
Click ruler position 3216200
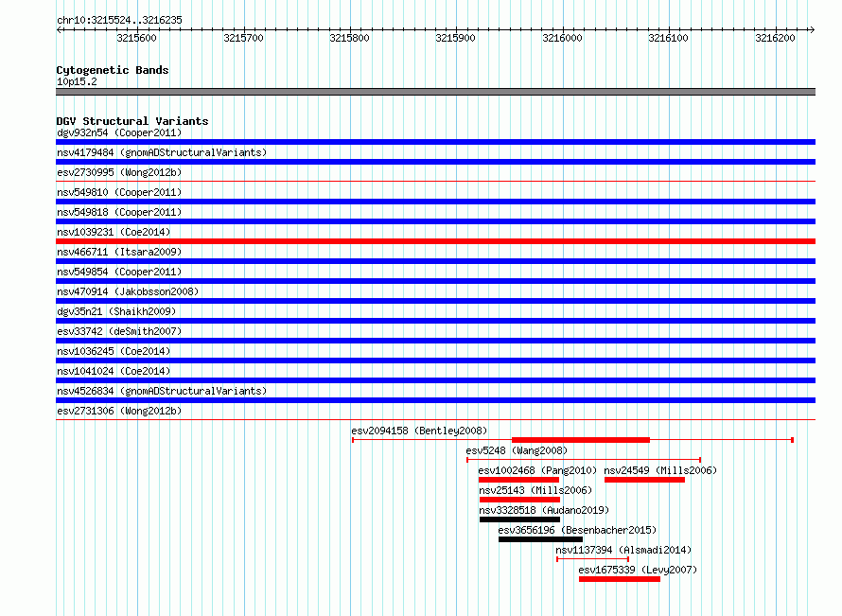[x=775, y=38]
